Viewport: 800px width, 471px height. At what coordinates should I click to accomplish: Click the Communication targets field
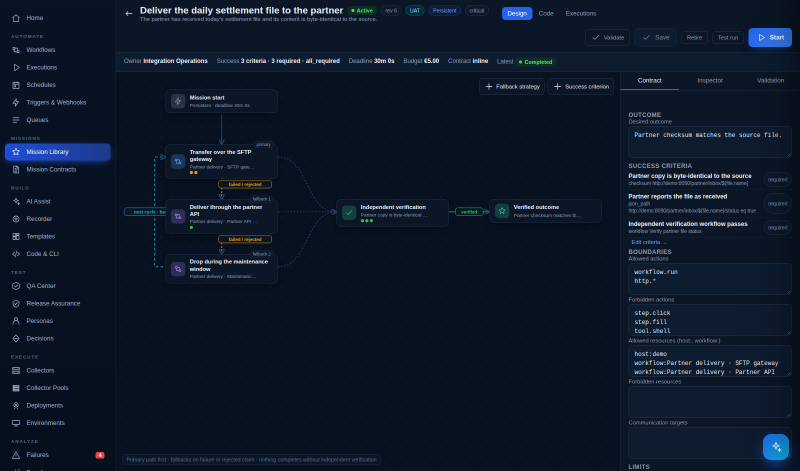pos(710,442)
